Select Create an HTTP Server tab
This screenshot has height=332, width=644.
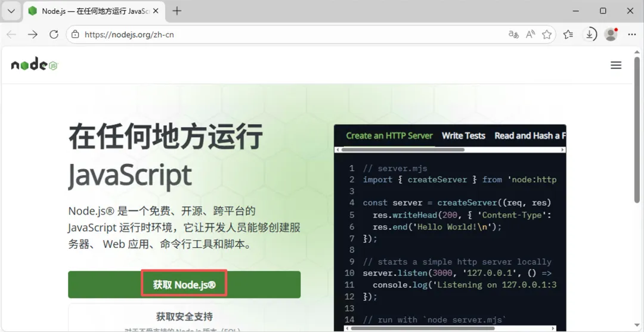pos(389,136)
